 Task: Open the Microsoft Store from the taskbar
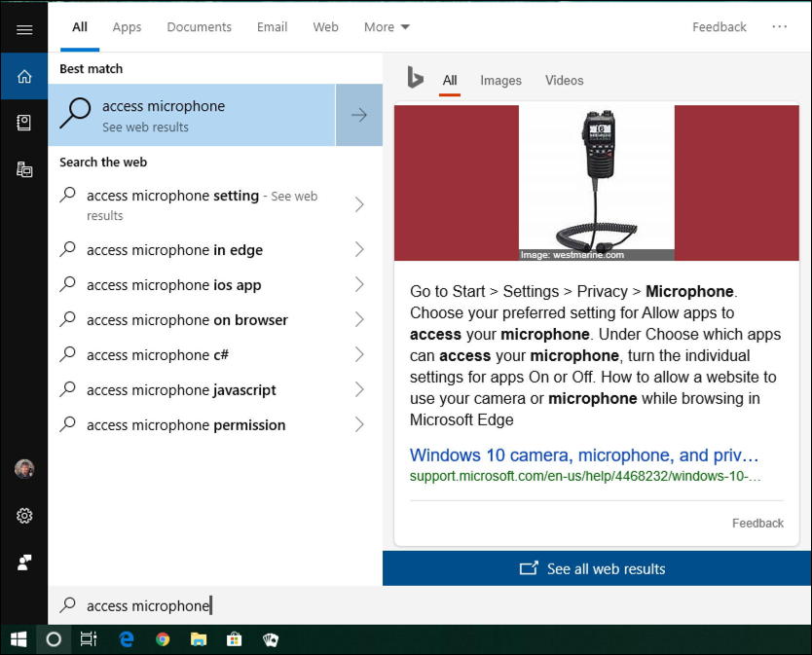(x=234, y=639)
